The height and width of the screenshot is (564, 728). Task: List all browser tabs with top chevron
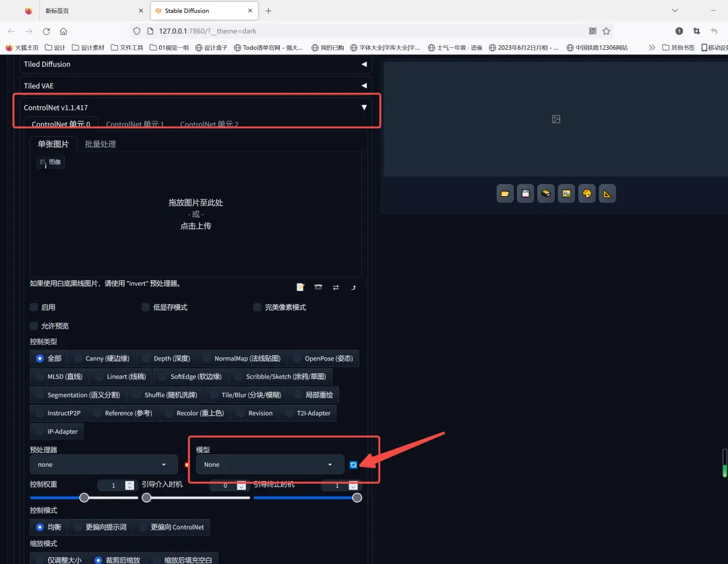tap(675, 11)
